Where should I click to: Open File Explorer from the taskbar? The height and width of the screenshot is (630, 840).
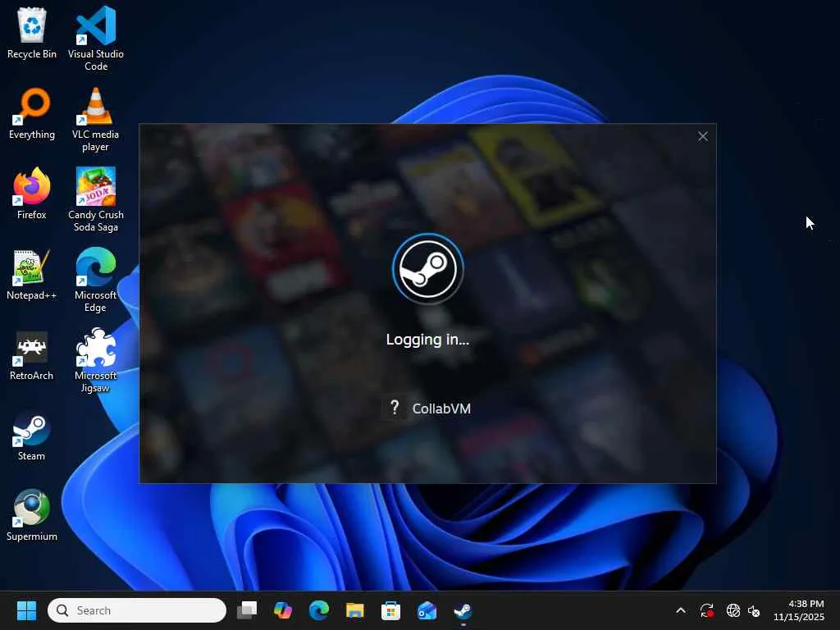(354, 610)
